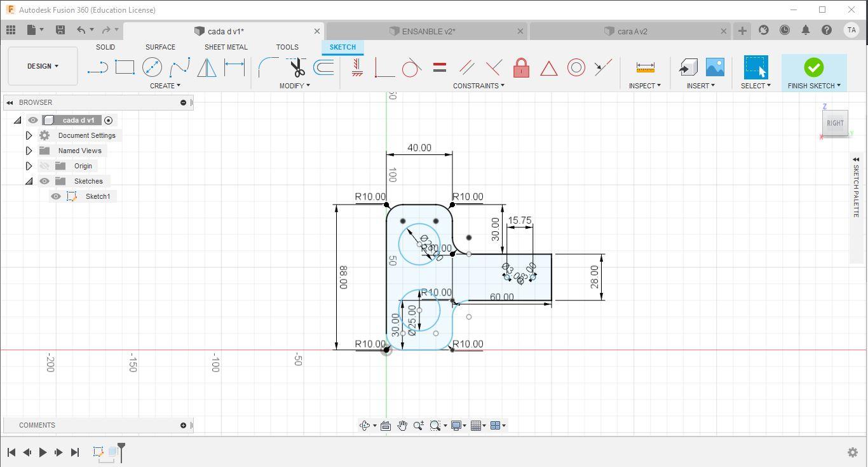Switch to the SOLID tab
The width and height of the screenshot is (868, 467).
105,47
